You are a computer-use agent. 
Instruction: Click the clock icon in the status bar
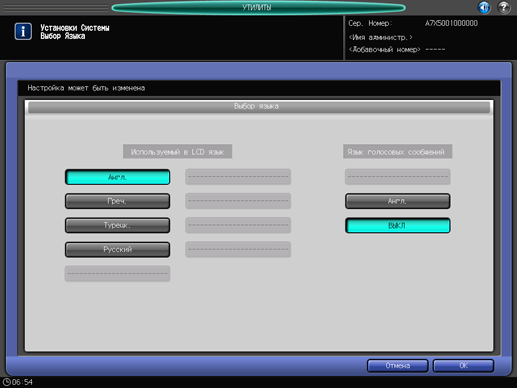(x=6, y=382)
